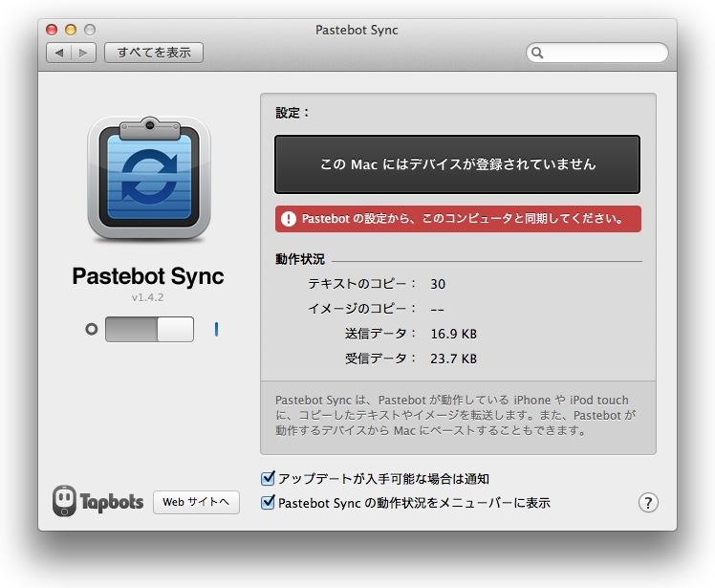Uncheck the アップデートが入手可能な場合は通知 checkbox
Viewport: 715px width, 588px height.
point(269,478)
